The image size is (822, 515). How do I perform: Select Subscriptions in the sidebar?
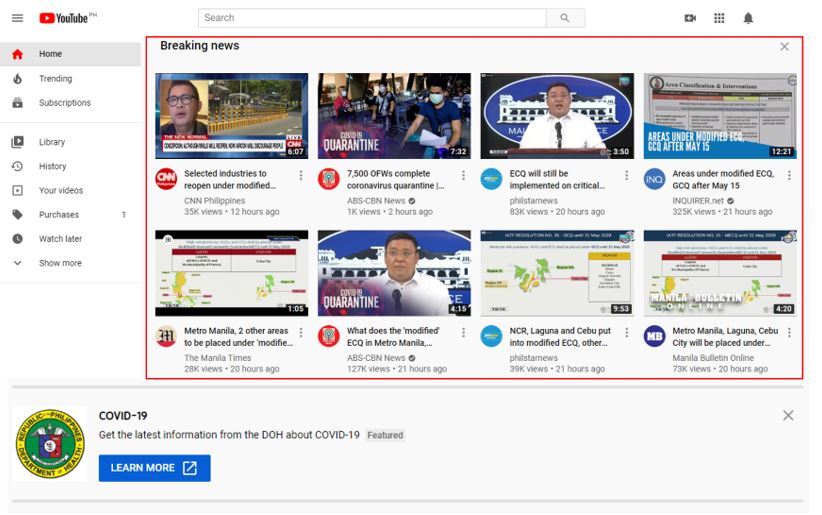tap(70, 103)
